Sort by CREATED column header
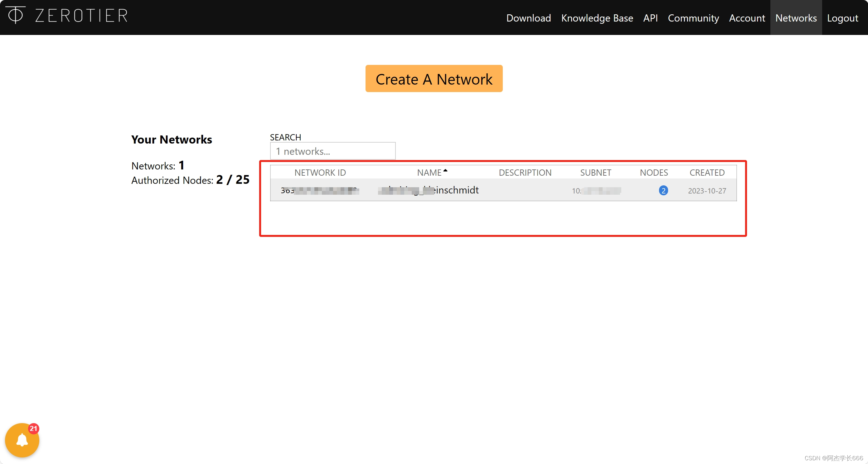 point(707,173)
